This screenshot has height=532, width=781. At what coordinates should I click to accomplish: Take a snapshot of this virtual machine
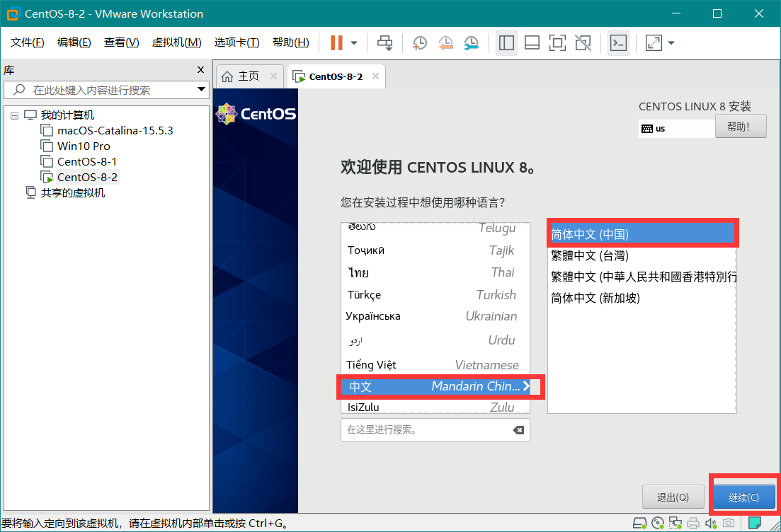pos(420,43)
